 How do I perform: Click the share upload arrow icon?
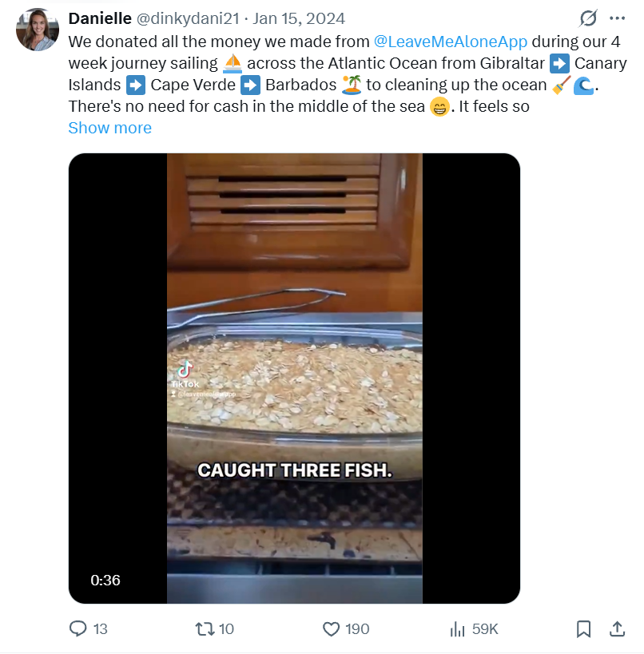click(617, 628)
